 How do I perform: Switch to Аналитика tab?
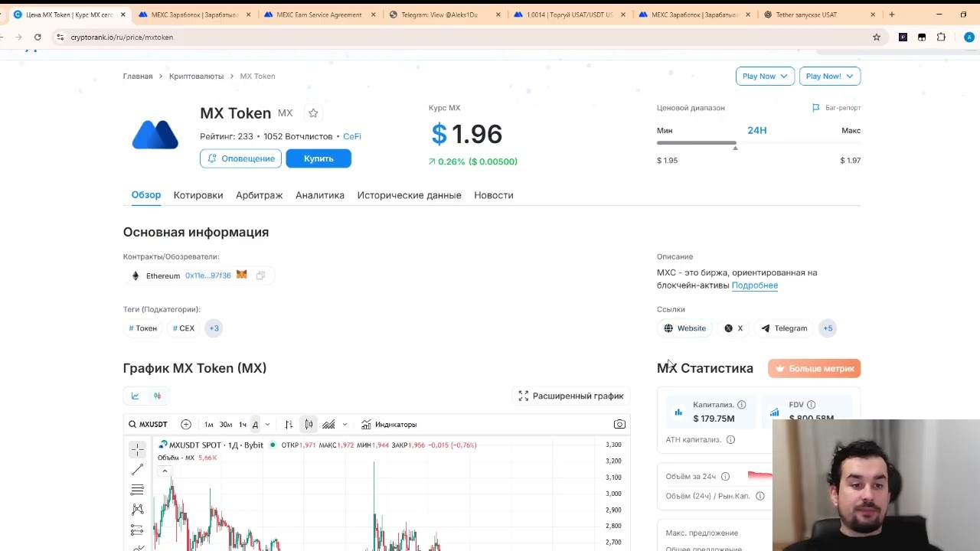pos(320,195)
